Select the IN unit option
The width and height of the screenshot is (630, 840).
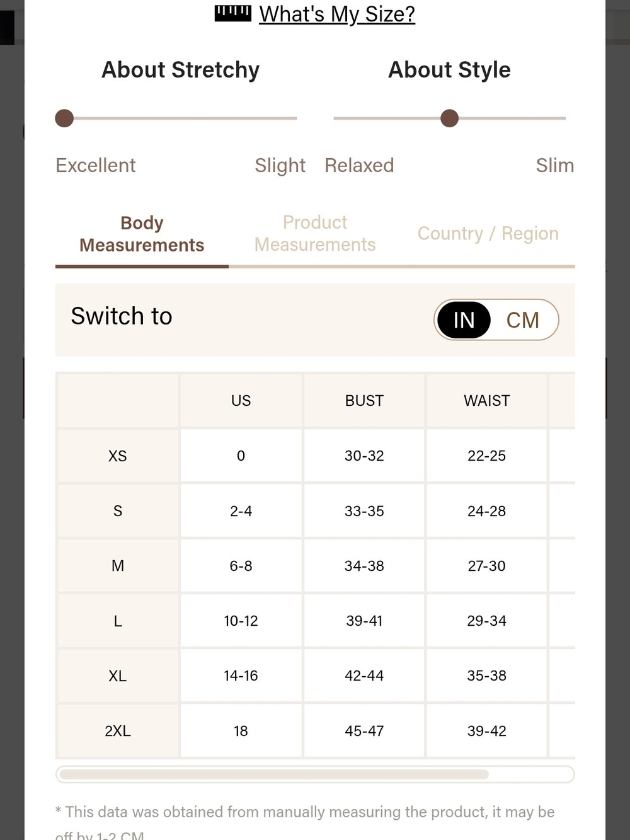point(464,320)
